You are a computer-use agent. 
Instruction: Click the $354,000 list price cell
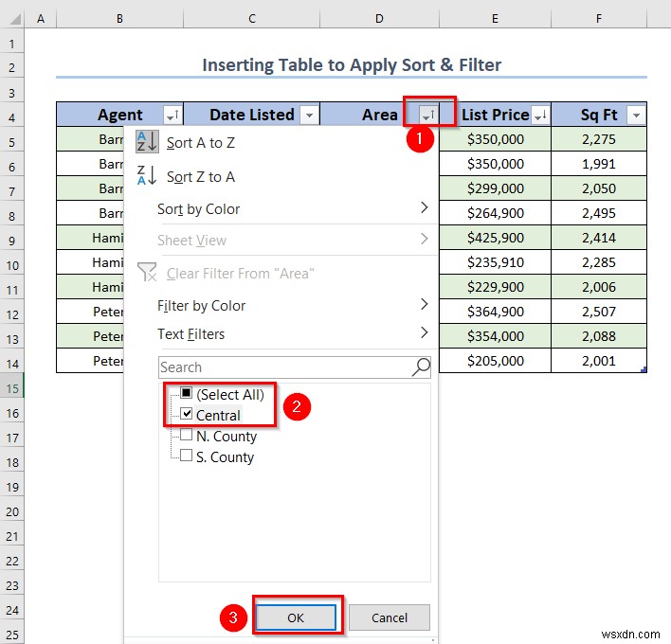(x=495, y=336)
